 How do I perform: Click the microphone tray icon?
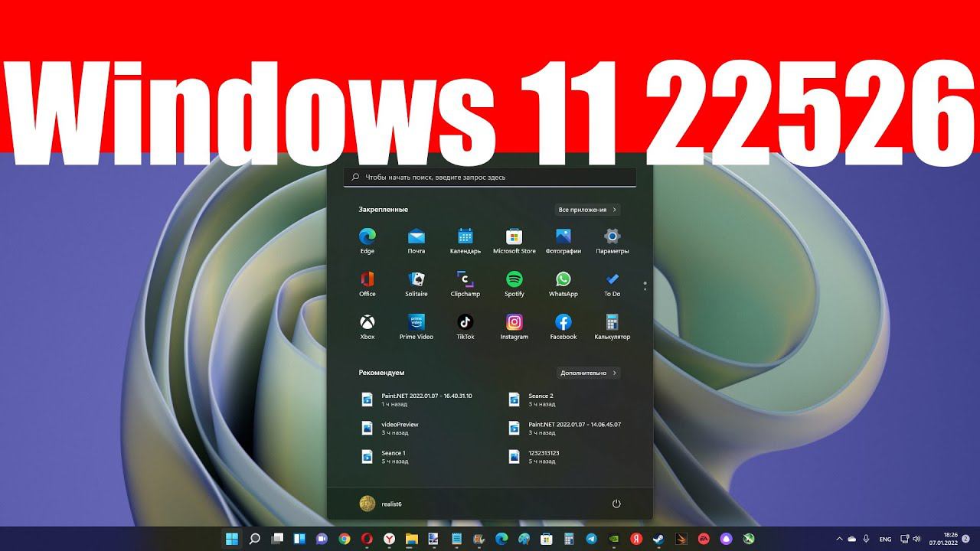(866, 539)
